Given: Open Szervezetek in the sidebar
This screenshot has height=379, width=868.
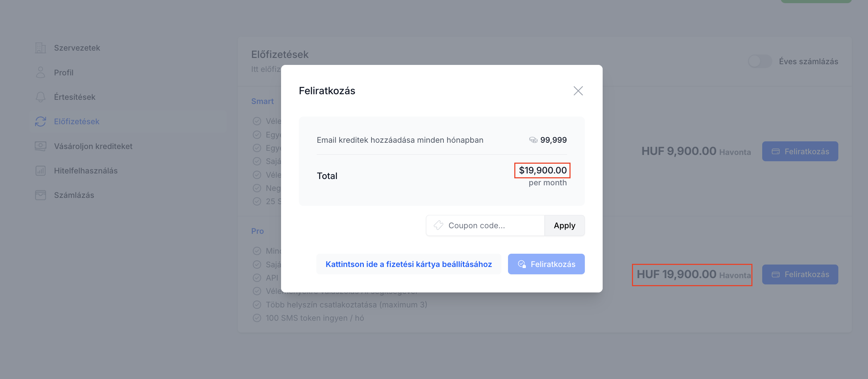Looking at the screenshot, I should (77, 48).
